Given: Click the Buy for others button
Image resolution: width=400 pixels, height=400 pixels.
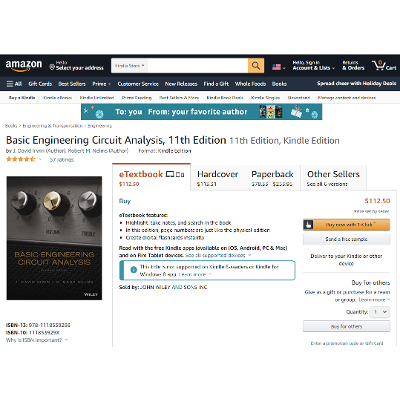Looking at the screenshot, I should point(346,326).
